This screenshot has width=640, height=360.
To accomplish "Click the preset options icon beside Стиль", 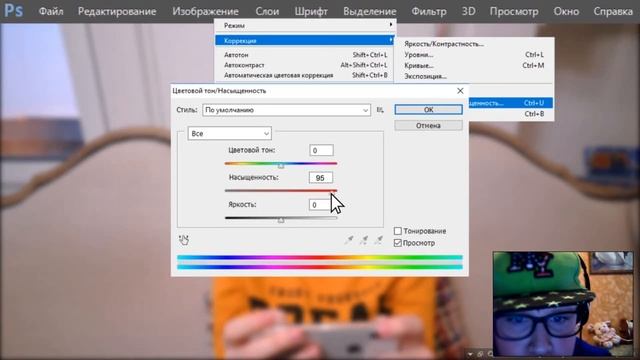I will pos(380,110).
